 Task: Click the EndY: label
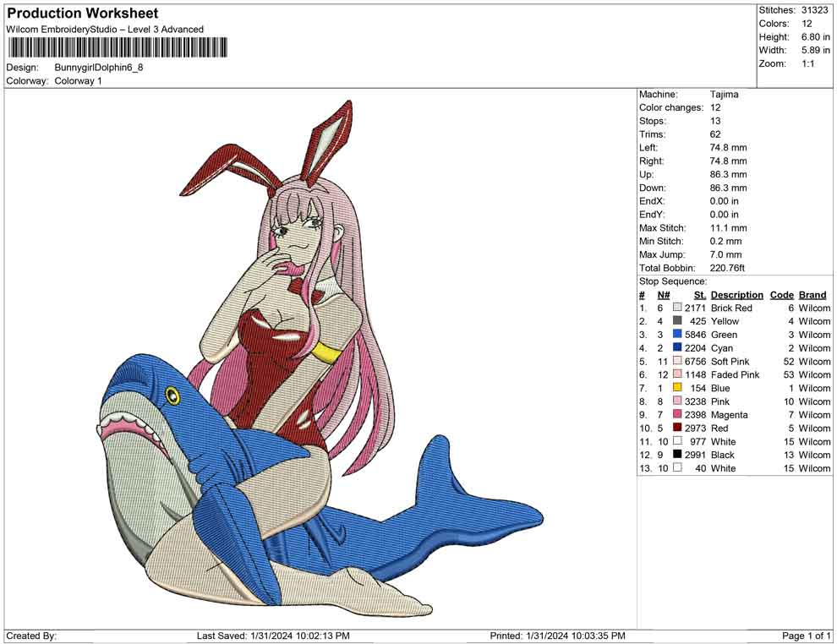(652, 215)
